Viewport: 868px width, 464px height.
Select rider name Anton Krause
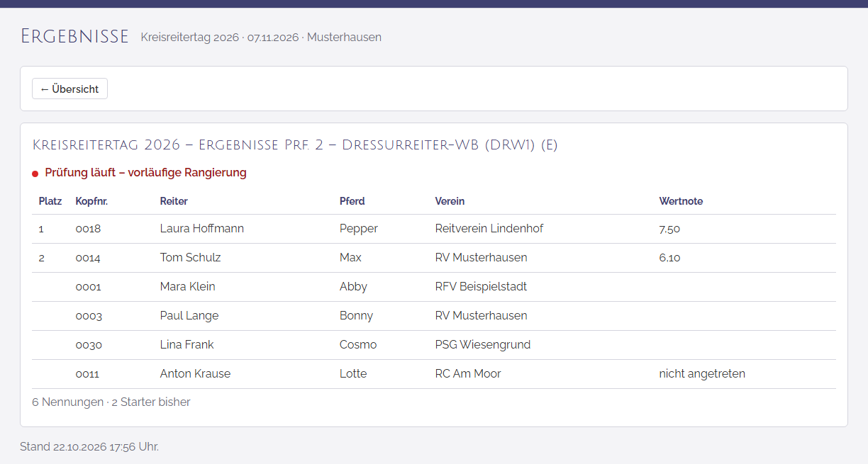click(x=195, y=374)
